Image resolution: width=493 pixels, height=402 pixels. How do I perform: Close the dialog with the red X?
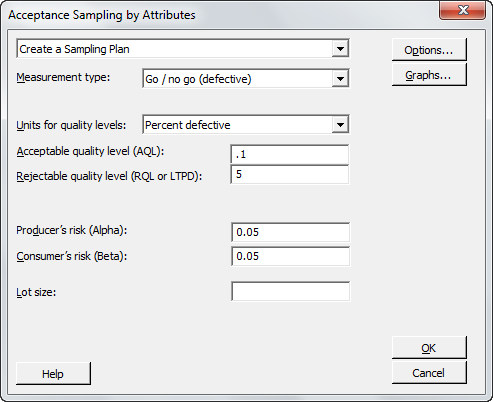click(463, 10)
